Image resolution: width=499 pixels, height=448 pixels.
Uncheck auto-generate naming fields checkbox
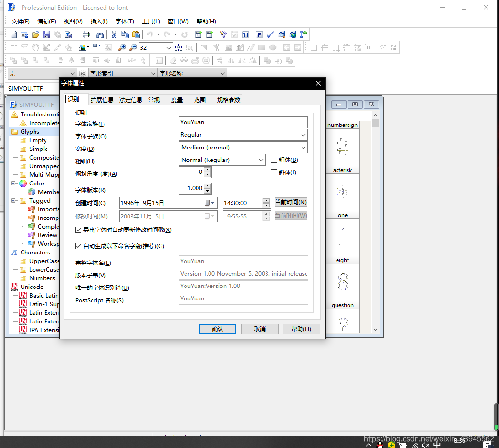pyautogui.click(x=78, y=246)
